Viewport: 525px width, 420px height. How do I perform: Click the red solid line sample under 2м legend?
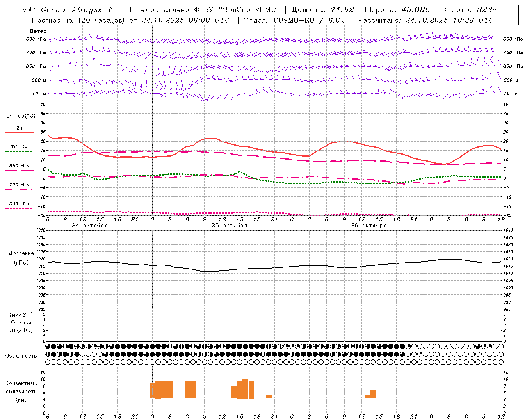19,132
